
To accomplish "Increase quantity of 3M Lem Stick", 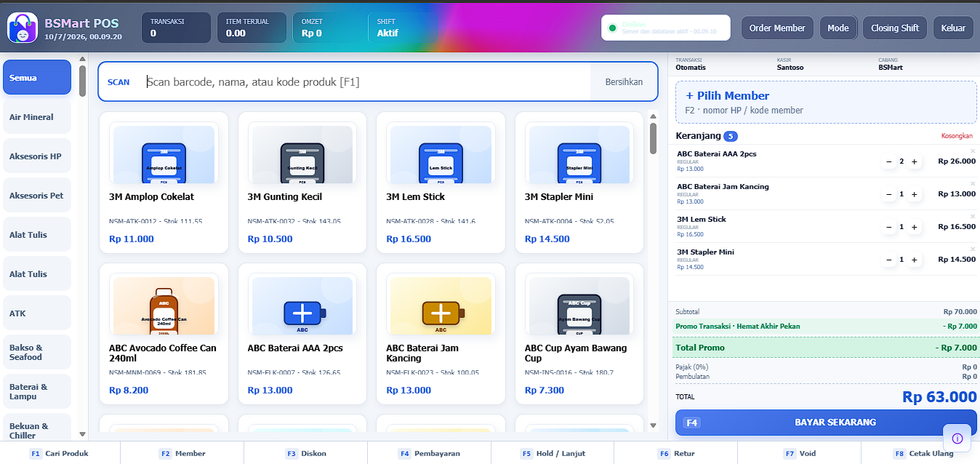I will (x=914, y=227).
